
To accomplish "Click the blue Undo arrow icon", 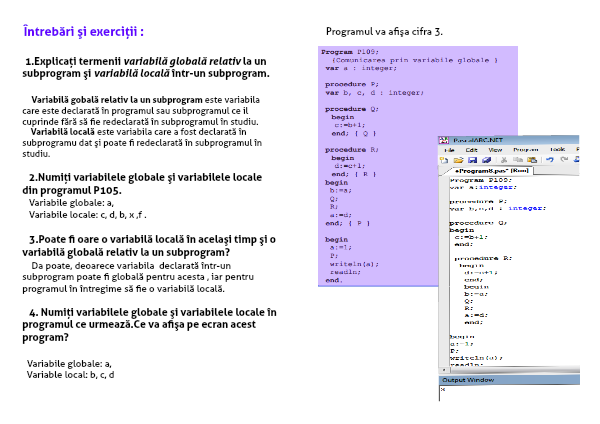I will [x=550, y=160].
